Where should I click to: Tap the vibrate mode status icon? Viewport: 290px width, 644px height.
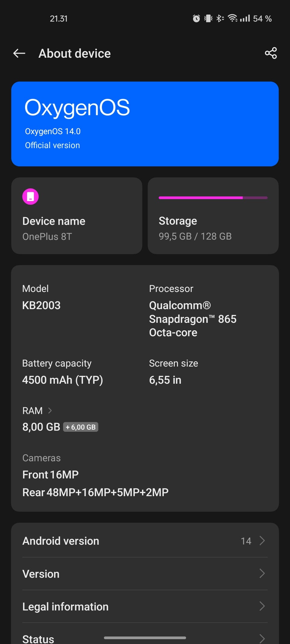click(208, 19)
